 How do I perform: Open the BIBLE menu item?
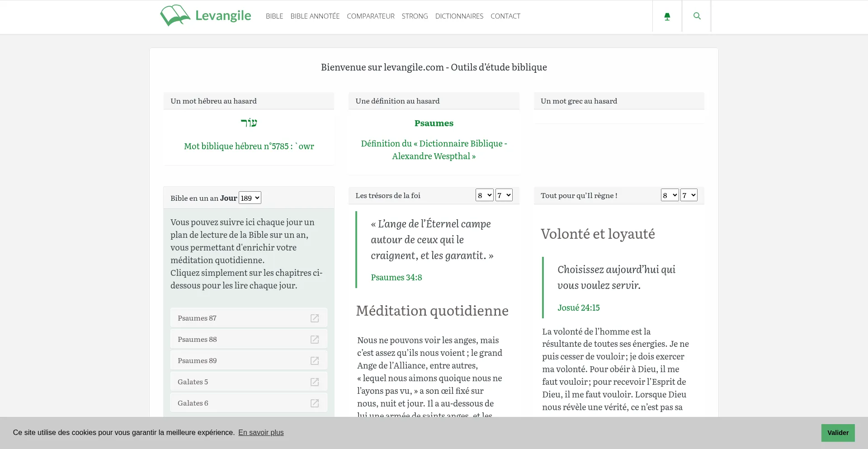tap(274, 16)
